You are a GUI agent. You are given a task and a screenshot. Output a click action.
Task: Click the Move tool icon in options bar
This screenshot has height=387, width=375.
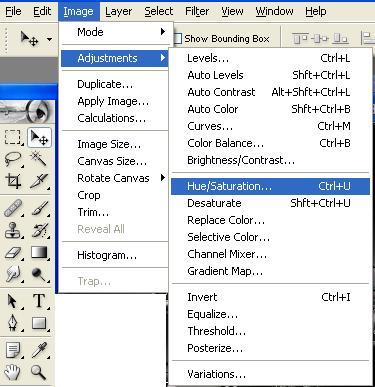coord(29,39)
